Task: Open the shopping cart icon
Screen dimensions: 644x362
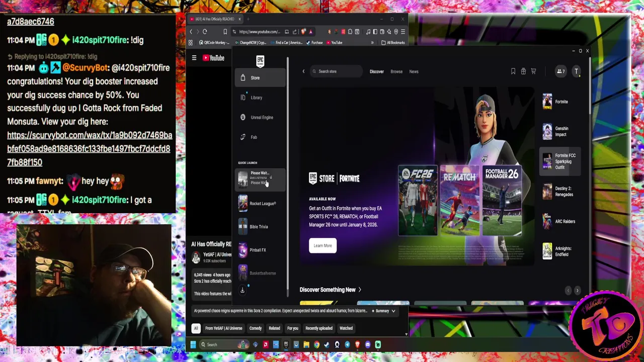Action: (533, 71)
